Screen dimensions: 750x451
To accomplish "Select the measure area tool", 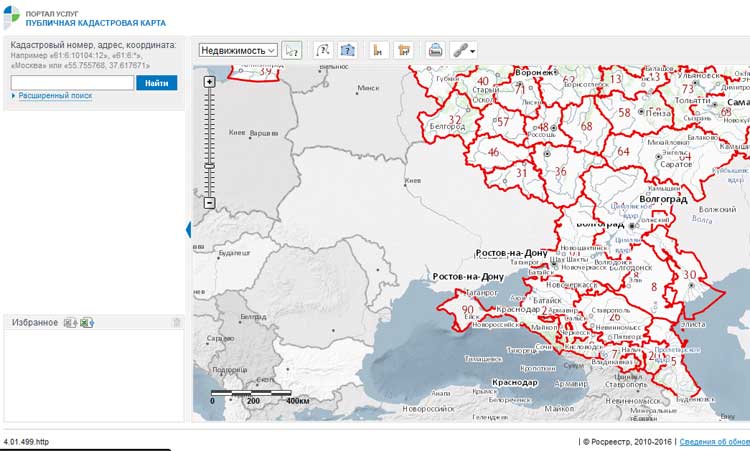I will [404, 50].
